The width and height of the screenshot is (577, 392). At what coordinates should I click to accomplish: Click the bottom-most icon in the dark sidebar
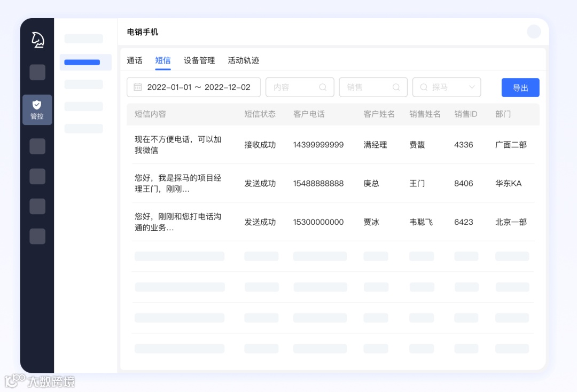(37, 236)
